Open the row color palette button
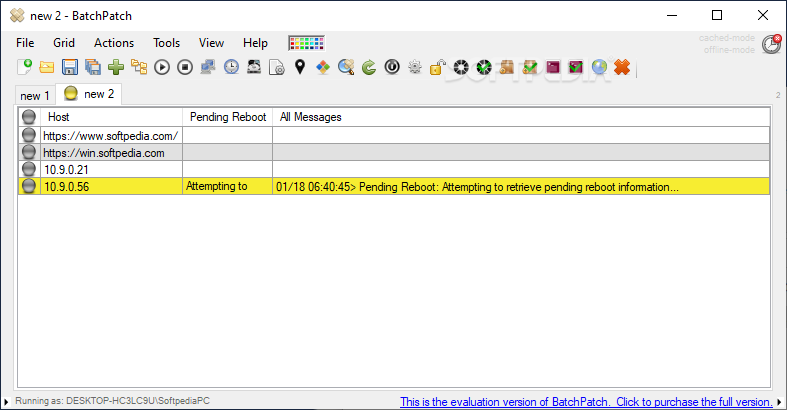The image size is (787, 410). 306,43
